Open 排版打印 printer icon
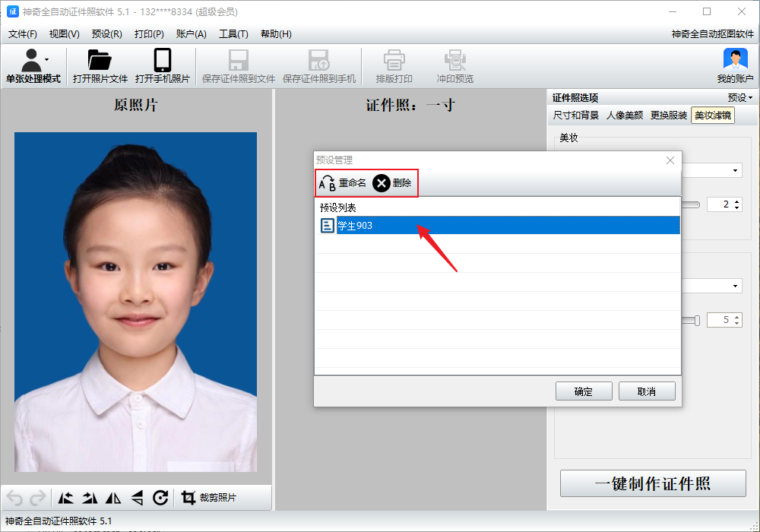The width and height of the screenshot is (760, 532). tap(394, 61)
